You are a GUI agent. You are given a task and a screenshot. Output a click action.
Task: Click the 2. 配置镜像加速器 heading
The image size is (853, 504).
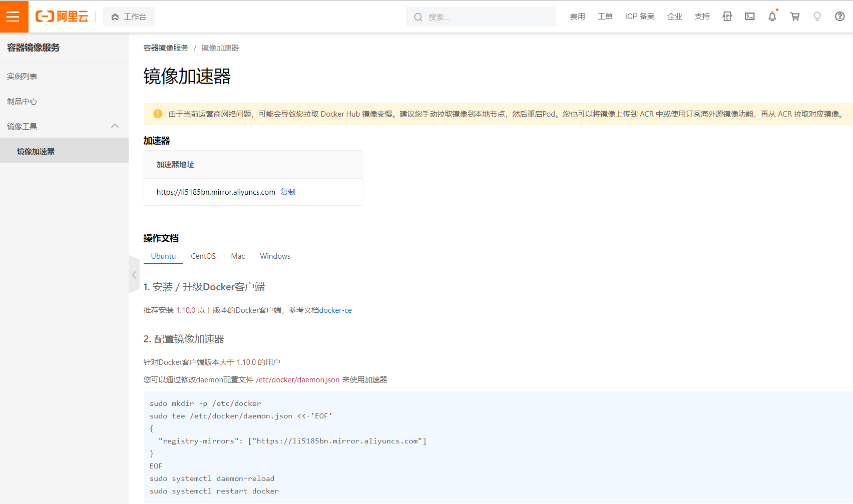pos(184,339)
